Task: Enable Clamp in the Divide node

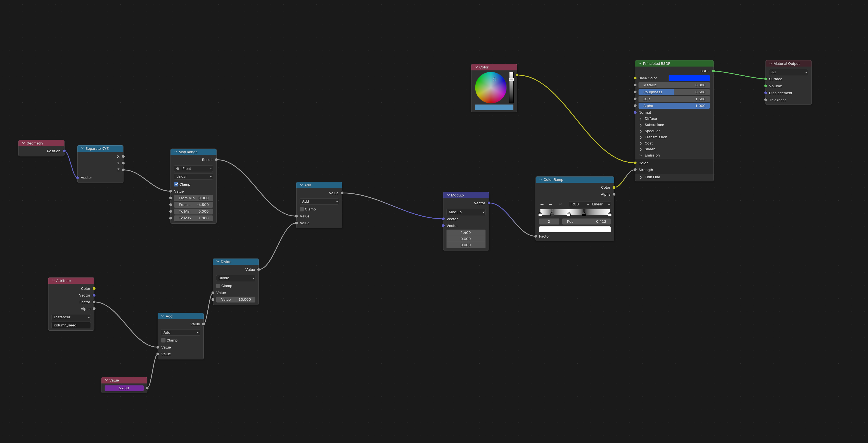Action: point(218,286)
